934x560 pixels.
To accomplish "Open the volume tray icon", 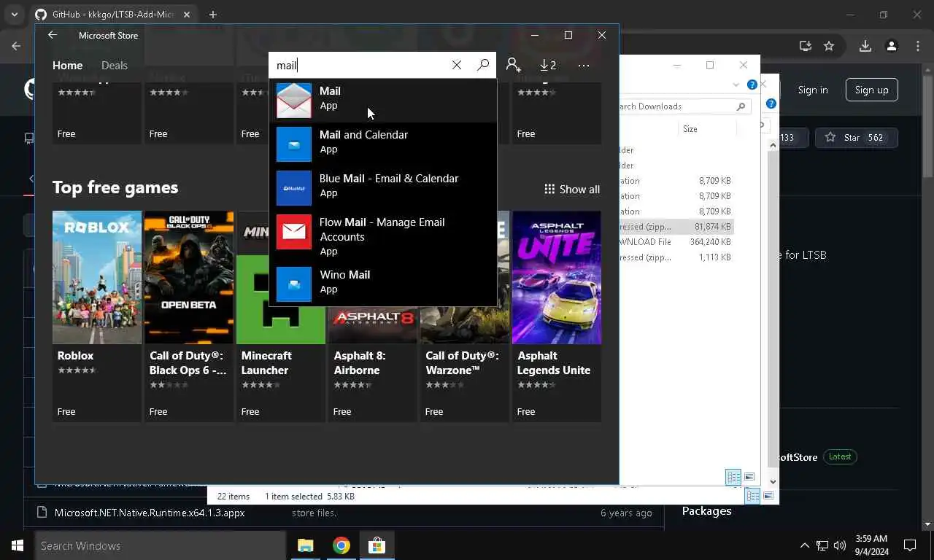I will [x=840, y=545].
